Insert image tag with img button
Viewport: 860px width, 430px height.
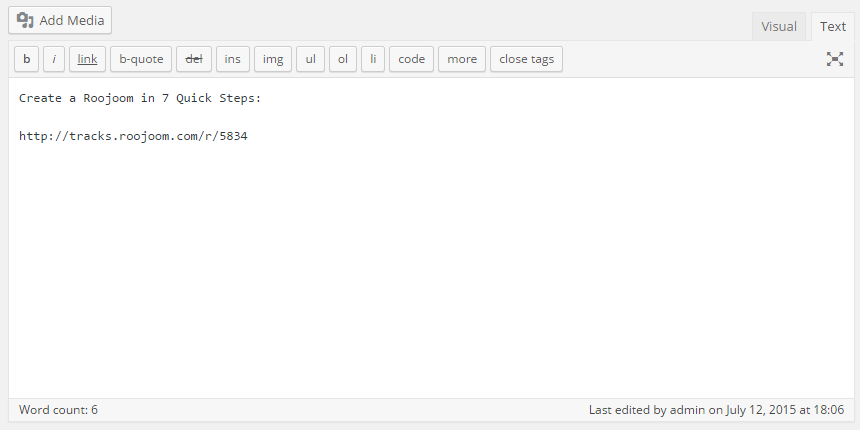273,59
